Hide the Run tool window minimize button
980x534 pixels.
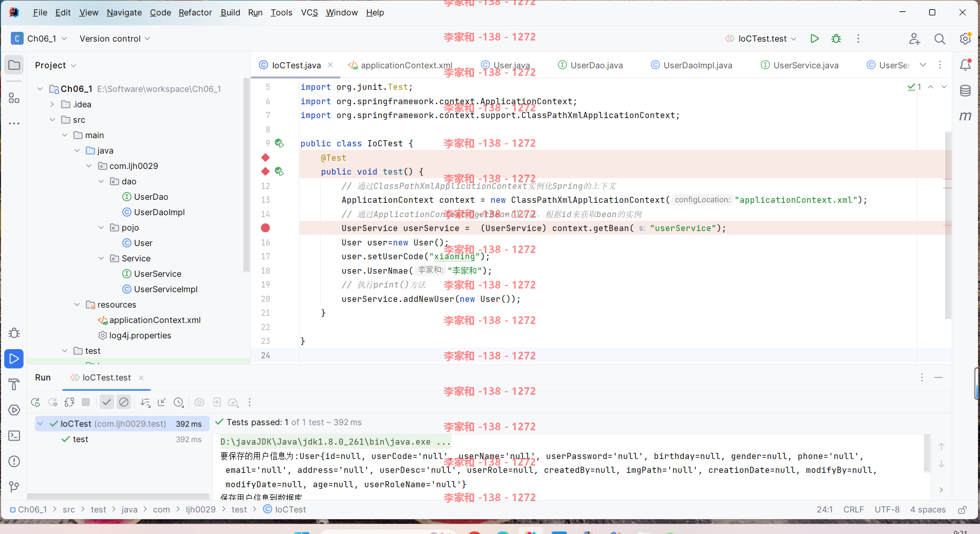[938, 377]
